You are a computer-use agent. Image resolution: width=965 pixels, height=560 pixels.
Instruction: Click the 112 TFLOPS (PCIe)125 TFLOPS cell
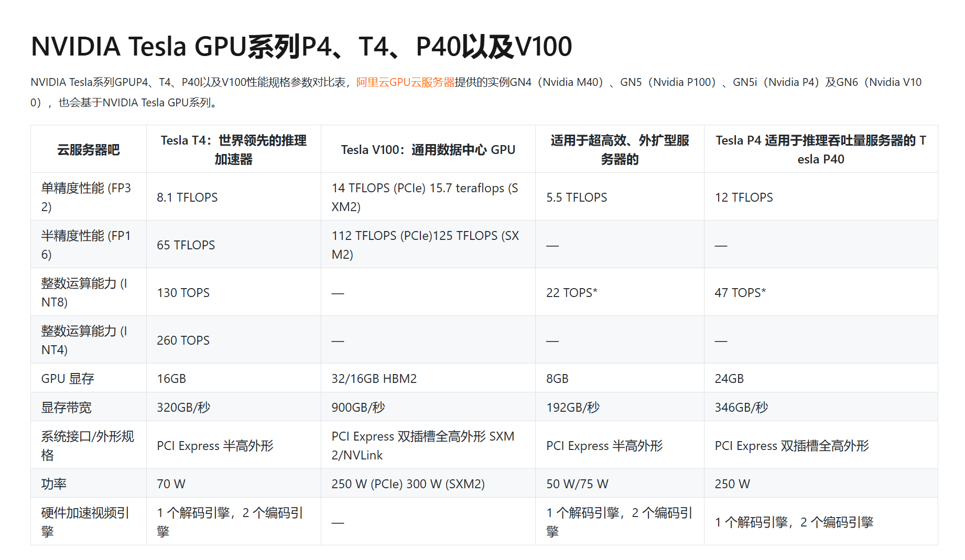pos(428,245)
